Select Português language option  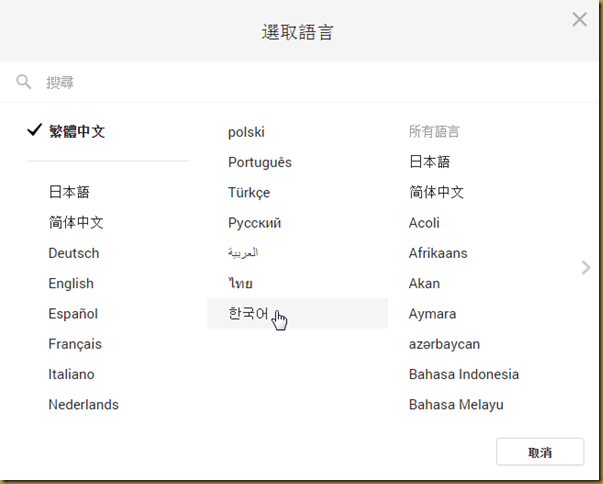click(260, 162)
